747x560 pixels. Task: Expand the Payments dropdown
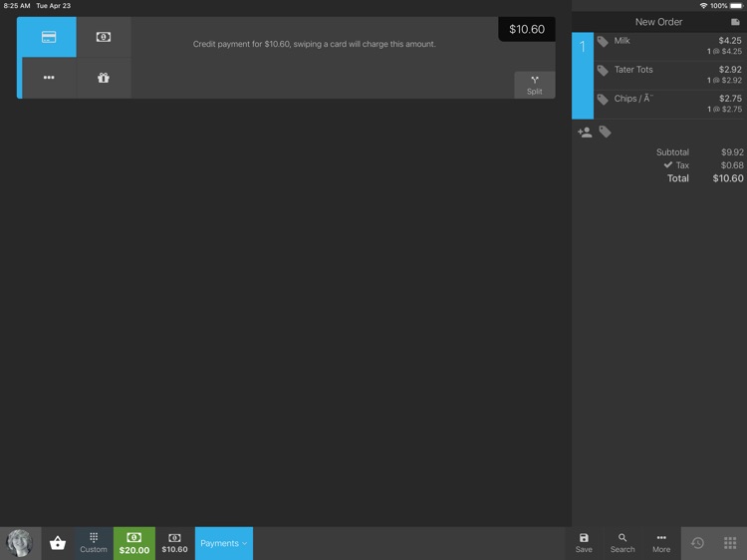[x=224, y=543]
